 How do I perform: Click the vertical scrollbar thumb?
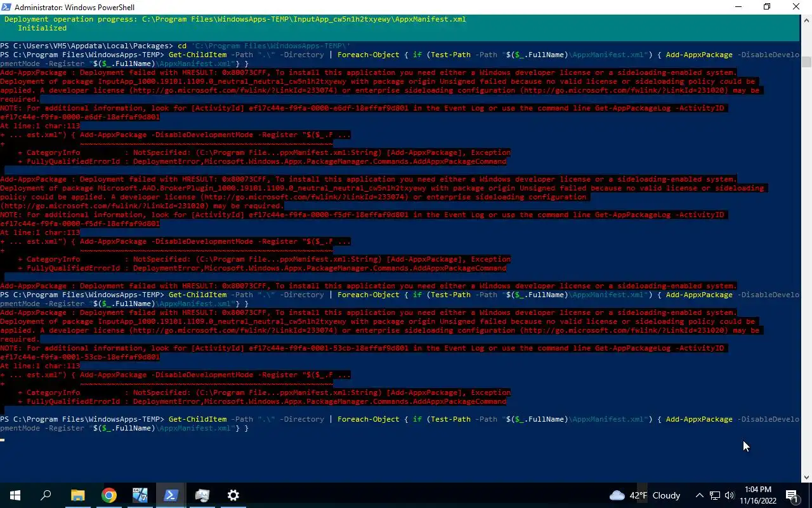tap(806, 62)
